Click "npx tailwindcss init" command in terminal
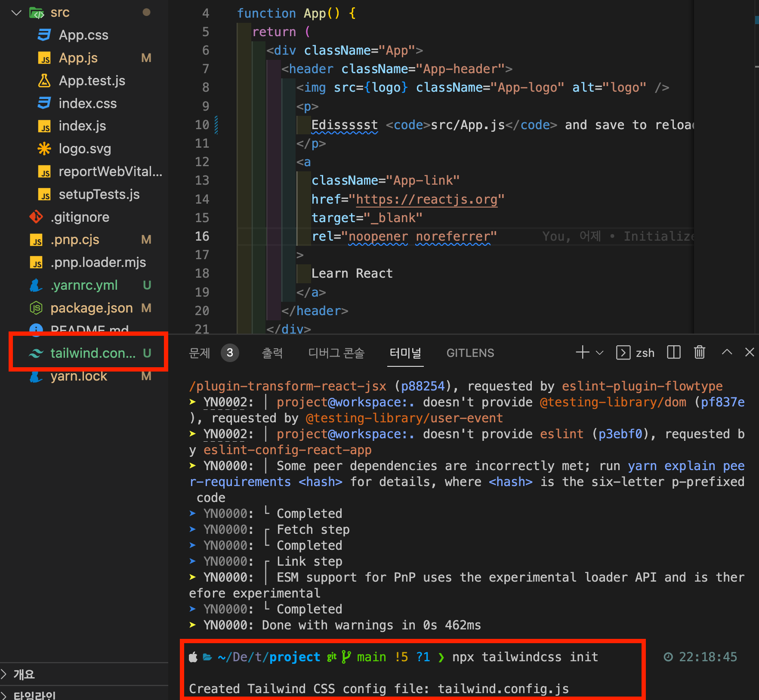This screenshot has width=759, height=700. point(525,657)
